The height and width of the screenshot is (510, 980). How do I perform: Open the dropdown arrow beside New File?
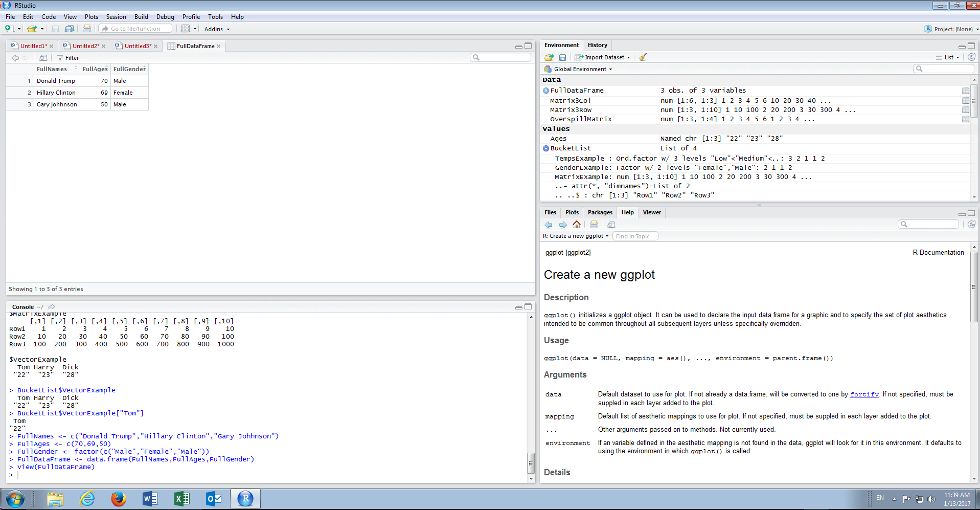[x=19, y=29]
